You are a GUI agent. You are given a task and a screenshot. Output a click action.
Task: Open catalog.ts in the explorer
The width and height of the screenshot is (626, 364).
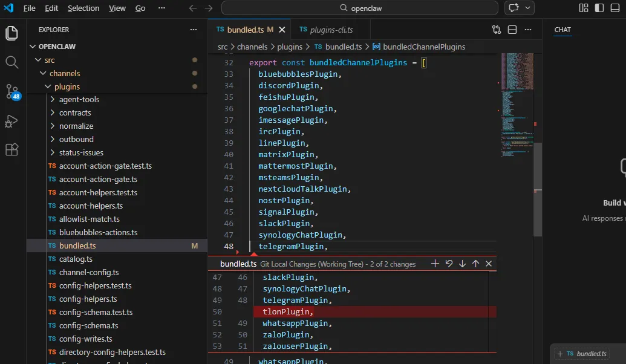(x=76, y=259)
